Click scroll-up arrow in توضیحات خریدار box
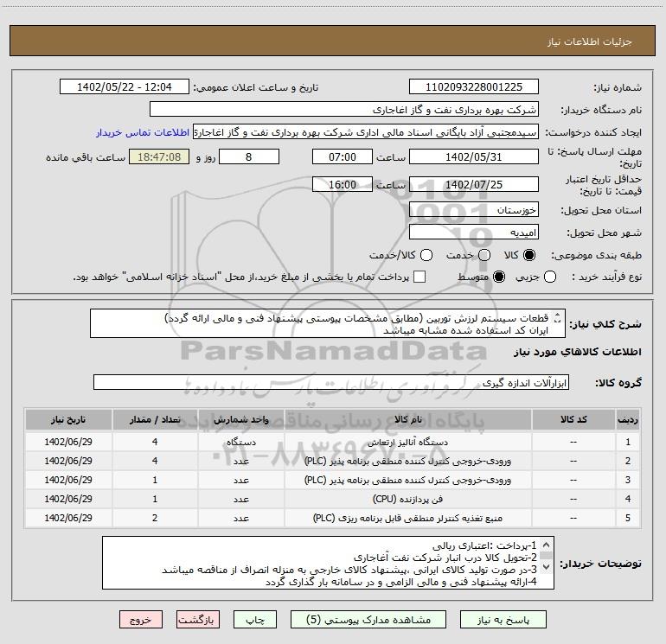This screenshot has height=644, width=666. [x=547, y=545]
